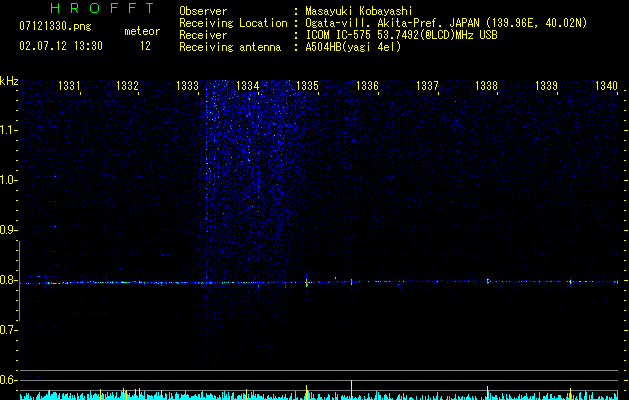Click the Receiving Location label
The height and width of the screenshot is (400, 629).
(233, 23)
